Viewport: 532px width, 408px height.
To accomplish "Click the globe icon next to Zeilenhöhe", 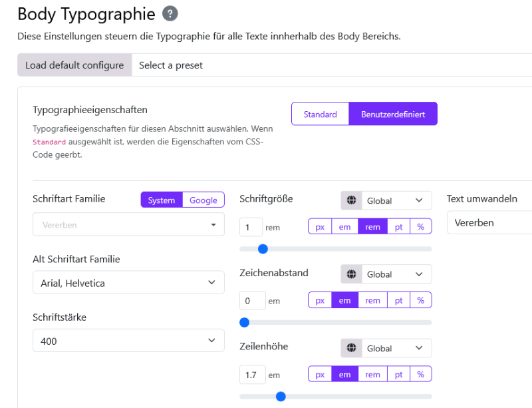I will 352,348.
